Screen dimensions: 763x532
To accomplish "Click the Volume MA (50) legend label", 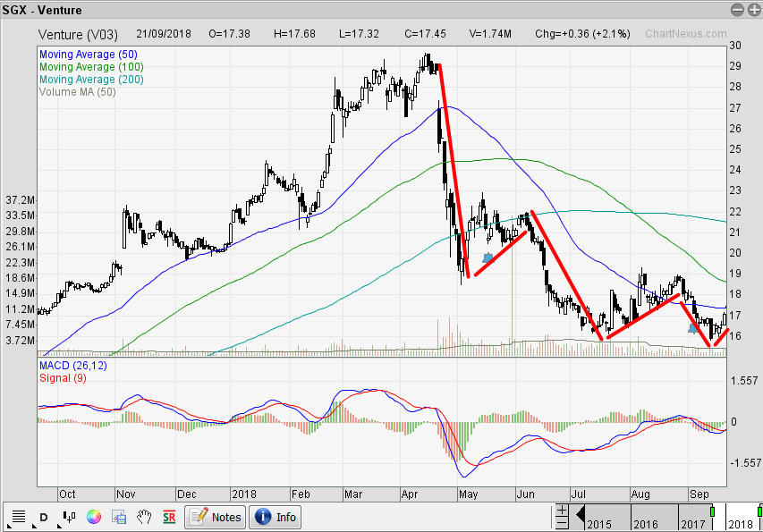I will [77, 92].
